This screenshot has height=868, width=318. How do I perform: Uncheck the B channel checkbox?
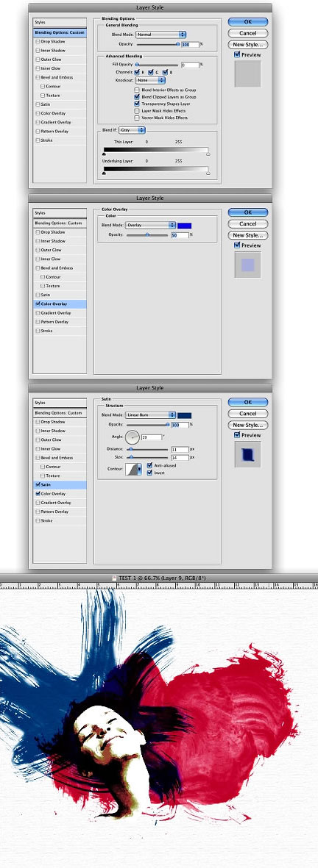pos(163,72)
